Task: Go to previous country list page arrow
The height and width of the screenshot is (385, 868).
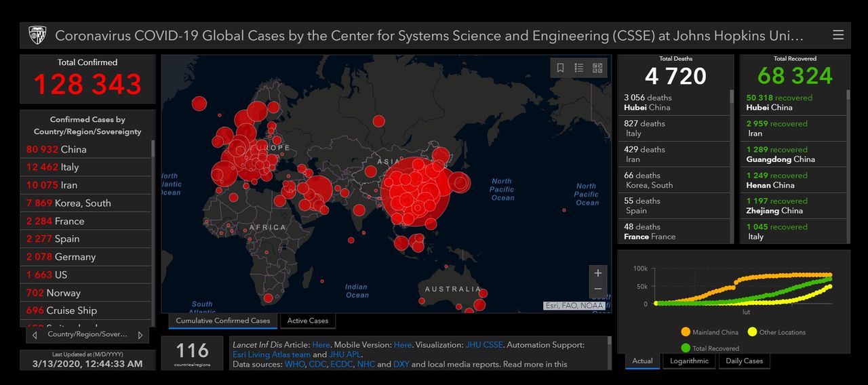Action: [x=35, y=335]
